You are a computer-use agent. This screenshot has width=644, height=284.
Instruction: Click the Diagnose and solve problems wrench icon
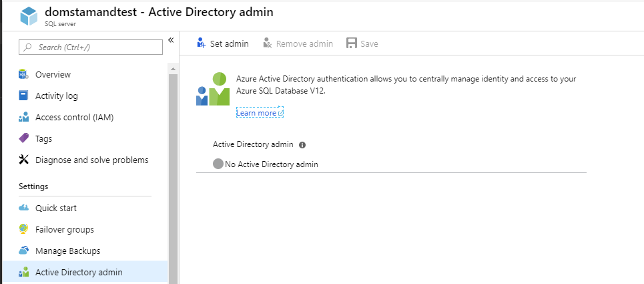(x=24, y=160)
